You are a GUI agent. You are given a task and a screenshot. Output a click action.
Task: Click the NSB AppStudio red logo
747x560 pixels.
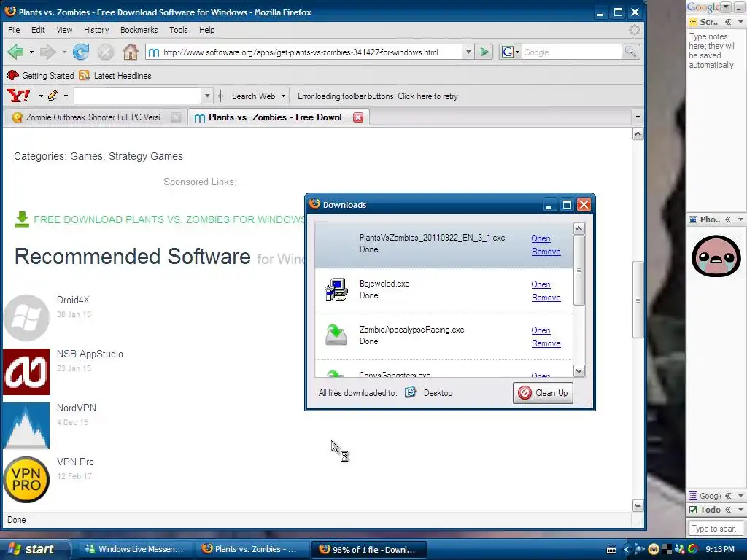26,372
